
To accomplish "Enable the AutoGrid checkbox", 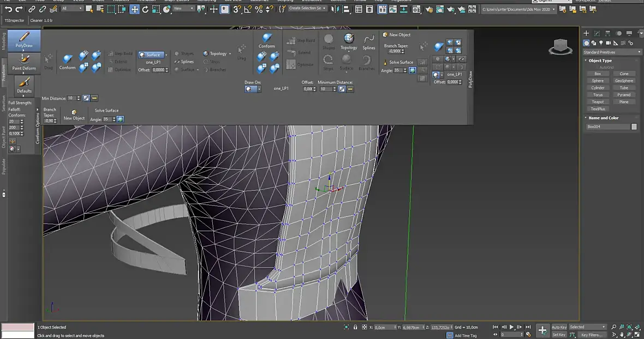I will coord(597,67).
